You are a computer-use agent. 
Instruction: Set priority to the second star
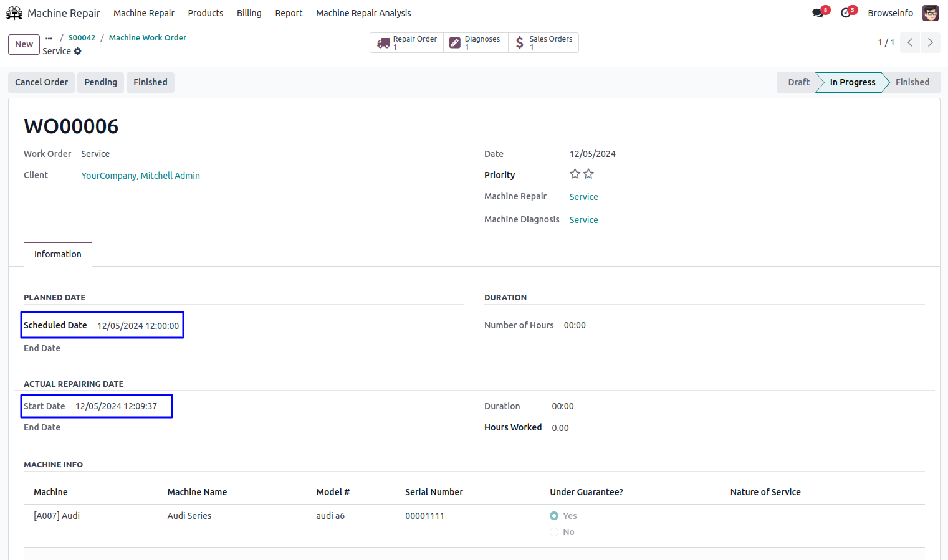(x=588, y=174)
